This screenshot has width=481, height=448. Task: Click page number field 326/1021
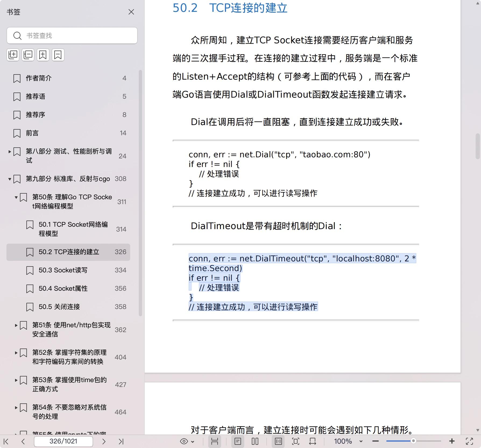tap(63, 441)
